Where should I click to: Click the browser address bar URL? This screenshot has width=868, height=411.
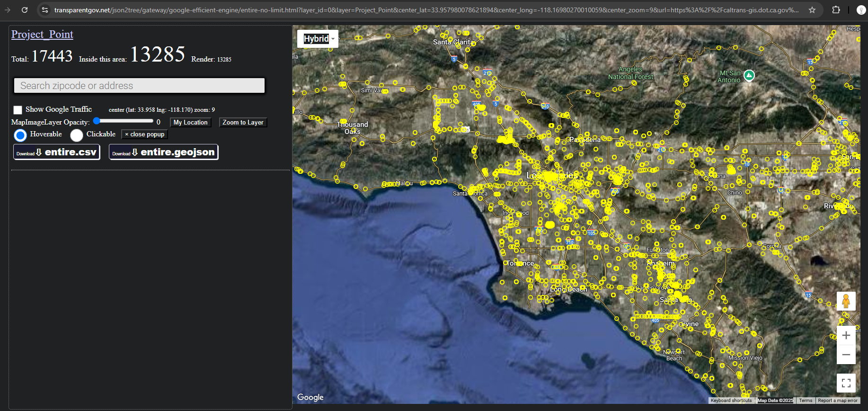[x=426, y=10]
